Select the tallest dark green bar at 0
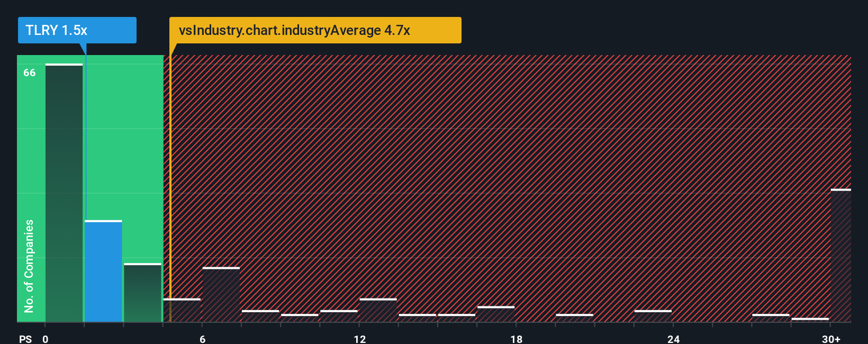The height and width of the screenshot is (344, 868). click(x=64, y=193)
